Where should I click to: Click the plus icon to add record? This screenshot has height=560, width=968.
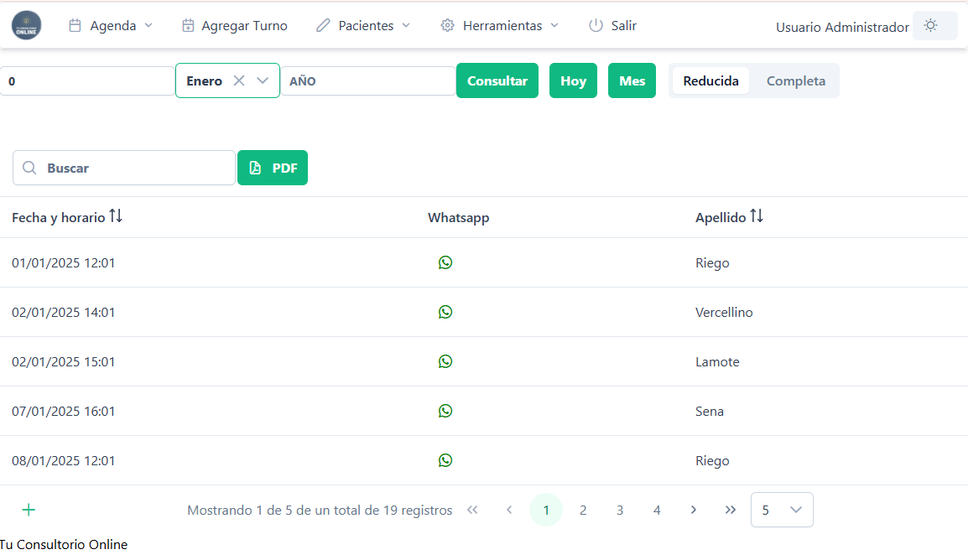29,510
